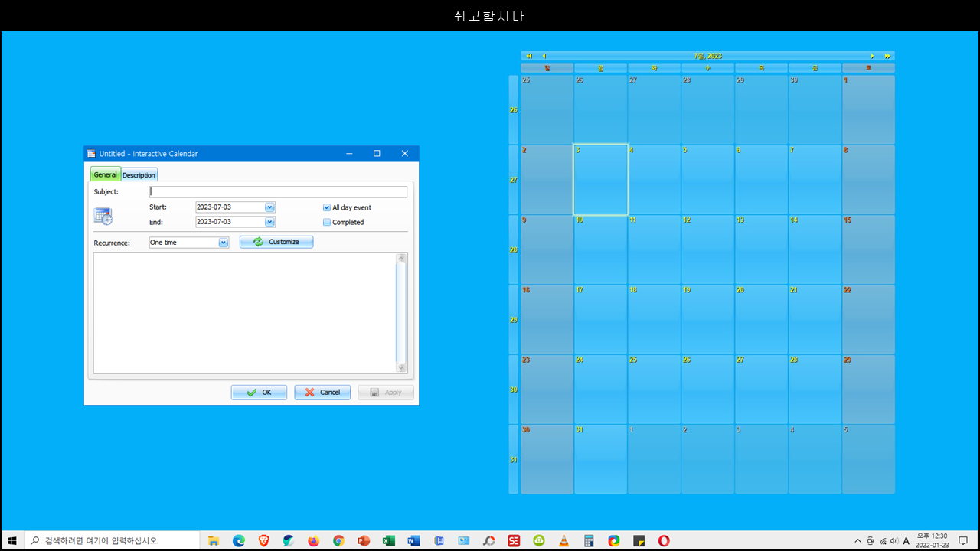The width and height of the screenshot is (980, 551).
Task: Click the taskbar clock showing 12:30
Action: (x=933, y=540)
